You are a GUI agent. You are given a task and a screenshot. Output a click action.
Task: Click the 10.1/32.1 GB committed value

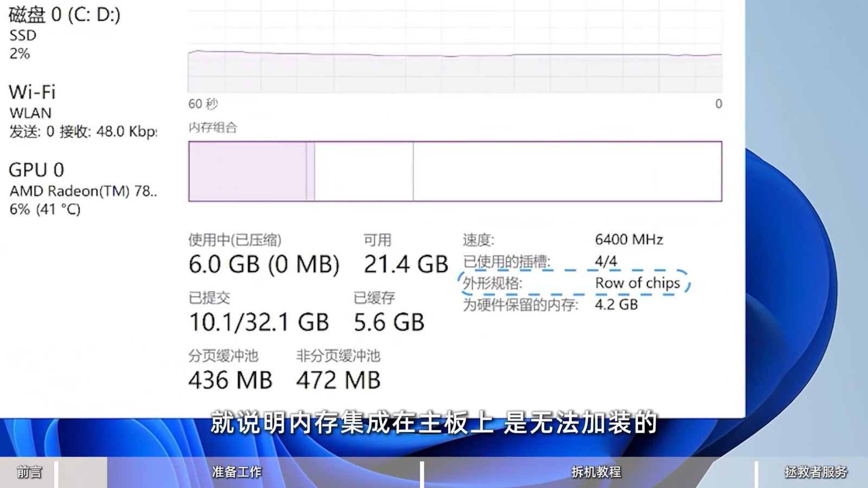point(259,322)
